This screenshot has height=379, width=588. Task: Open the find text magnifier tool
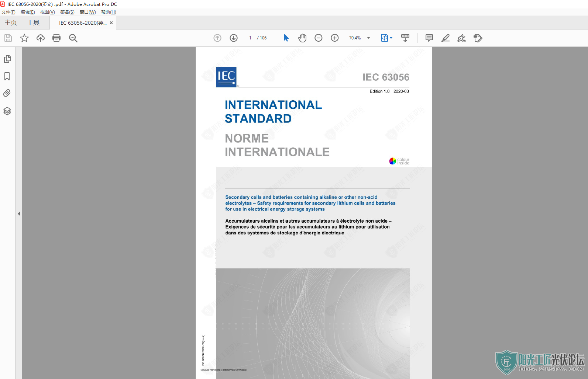73,38
